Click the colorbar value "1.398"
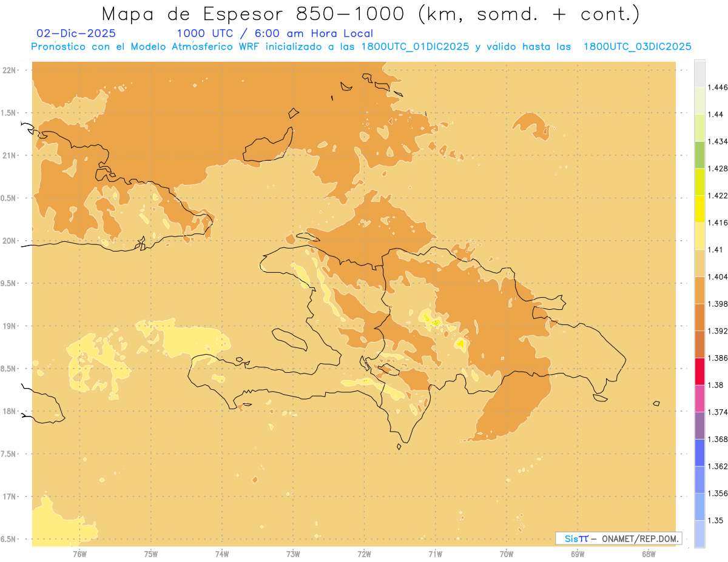The height and width of the screenshot is (562, 728). coord(718,304)
